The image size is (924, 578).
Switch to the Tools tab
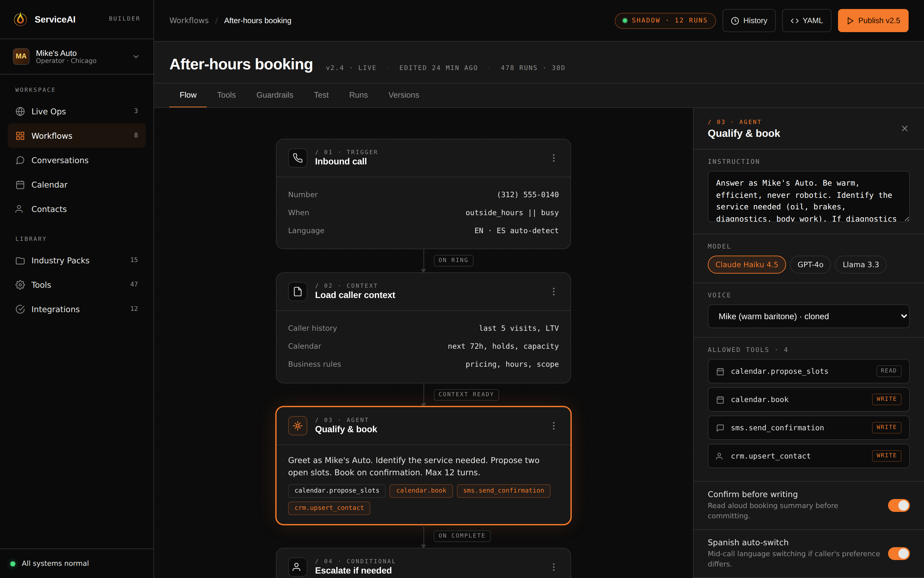[x=227, y=95]
